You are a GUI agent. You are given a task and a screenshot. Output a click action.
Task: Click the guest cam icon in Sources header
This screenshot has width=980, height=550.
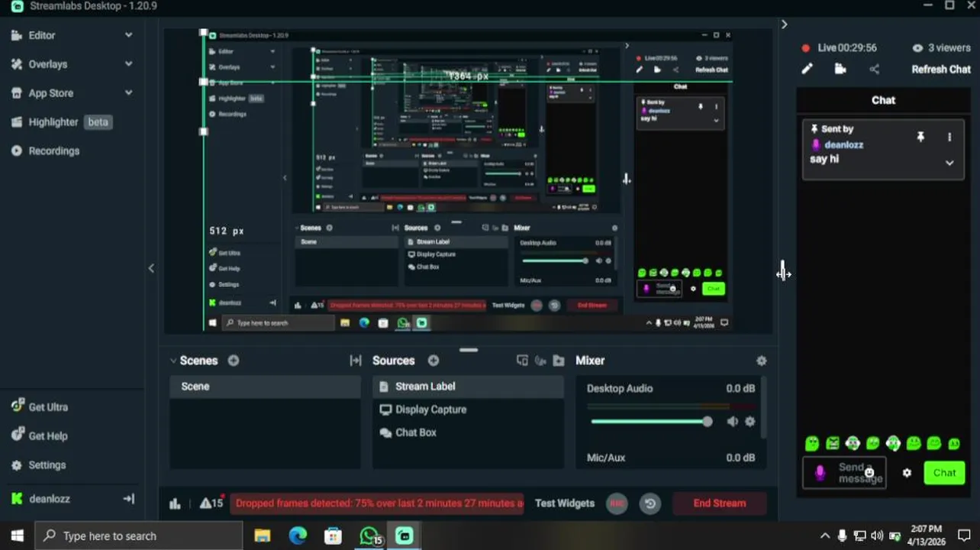coord(540,361)
